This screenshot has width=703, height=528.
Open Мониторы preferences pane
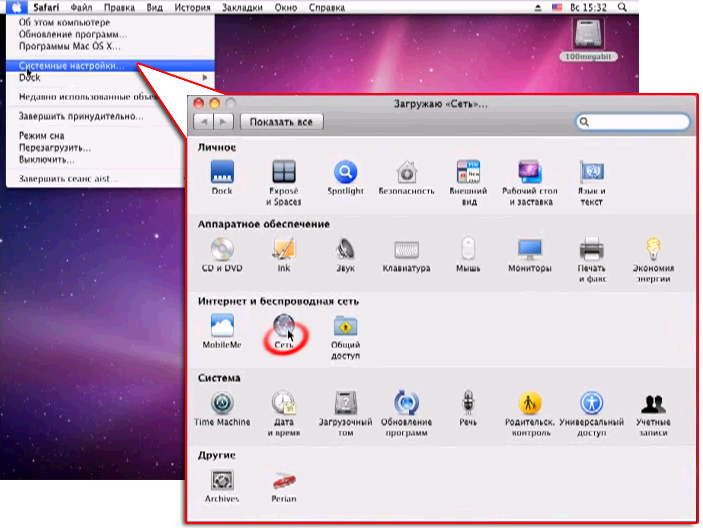tap(530, 249)
